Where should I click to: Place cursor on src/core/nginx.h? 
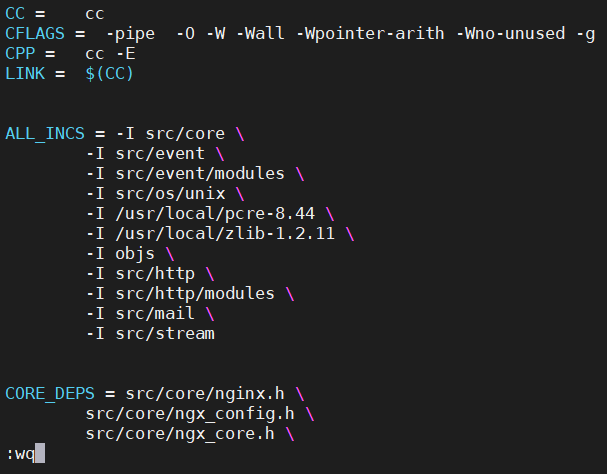point(209,394)
